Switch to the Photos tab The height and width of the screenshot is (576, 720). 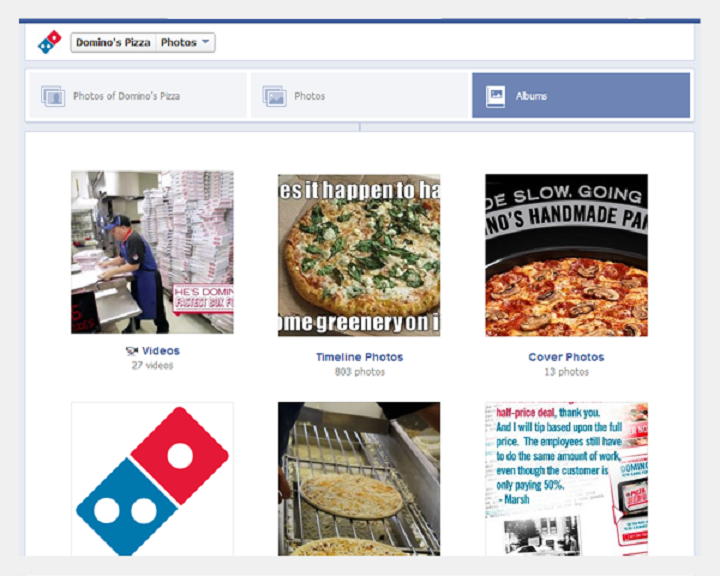tap(359, 96)
